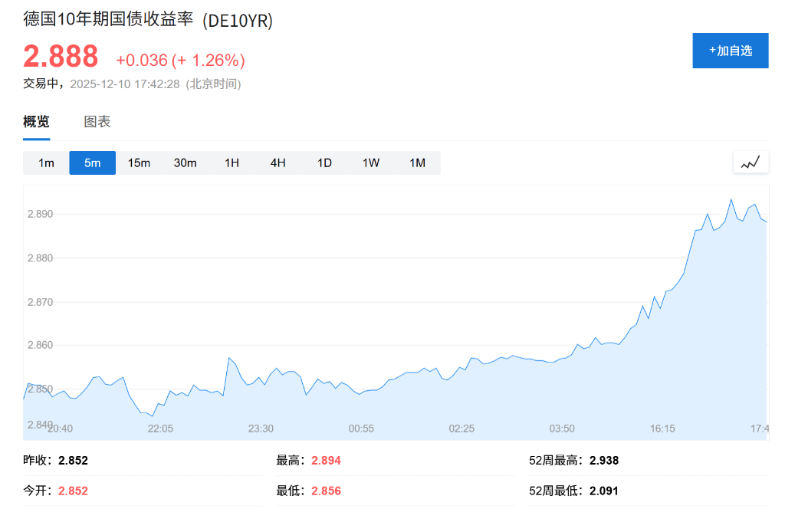The image size is (785, 532).
Task: Click the 16:15 time axis label
Action: click(x=662, y=429)
